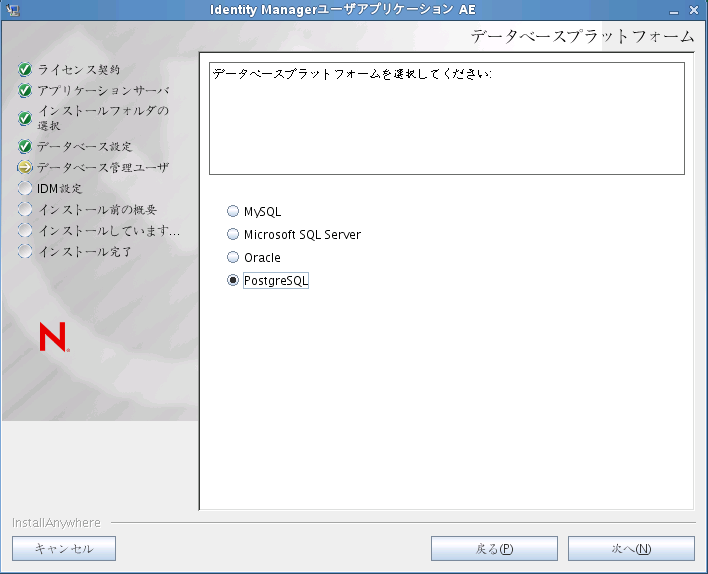Click the yellow arrow beside データベース管理ユーザ

(x=25, y=168)
